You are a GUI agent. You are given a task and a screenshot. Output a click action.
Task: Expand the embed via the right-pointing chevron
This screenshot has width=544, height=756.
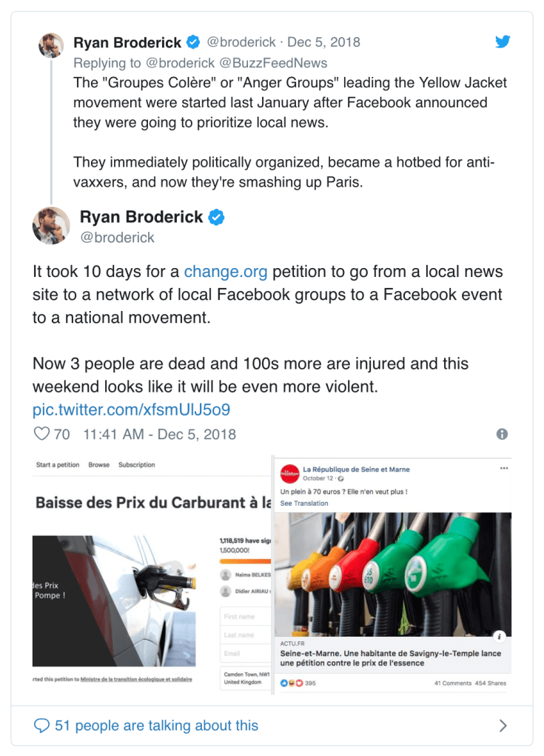tap(502, 726)
